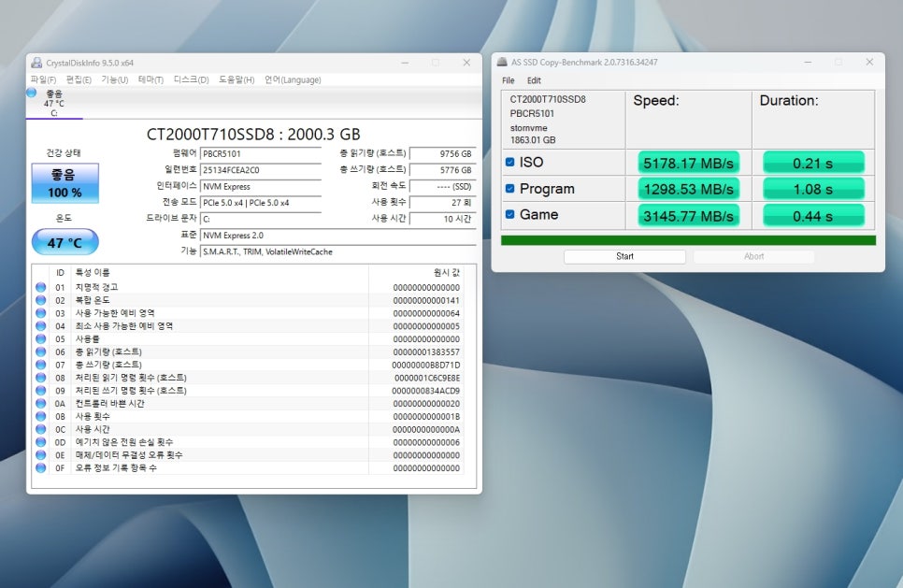Click the ISO speed 5178.17 MB/s result
The image size is (903, 588).
click(x=688, y=163)
